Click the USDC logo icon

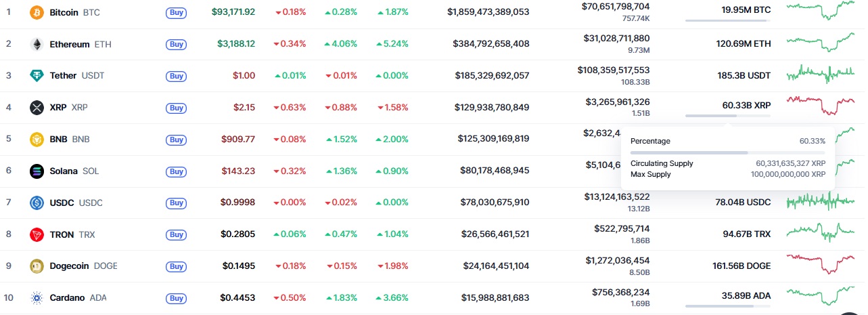pos(37,203)
